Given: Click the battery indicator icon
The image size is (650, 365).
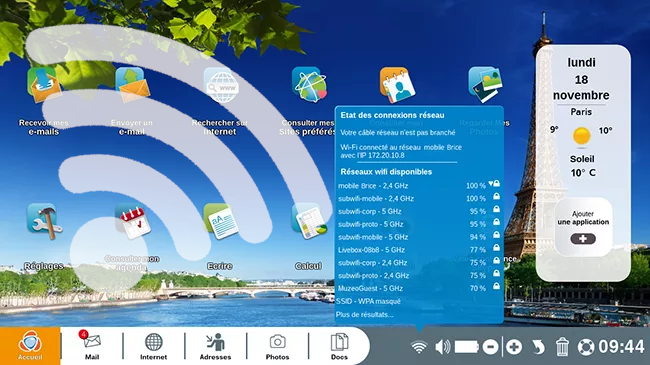Looking at the screenshot, I should pos(467,347).
